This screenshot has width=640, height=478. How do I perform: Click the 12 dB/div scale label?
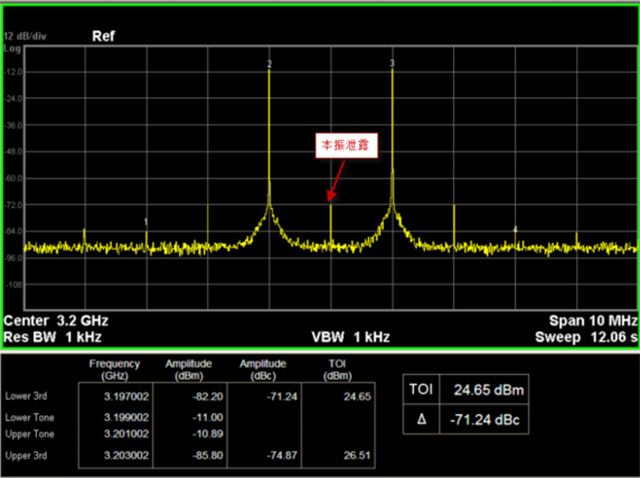click(25, 36)
